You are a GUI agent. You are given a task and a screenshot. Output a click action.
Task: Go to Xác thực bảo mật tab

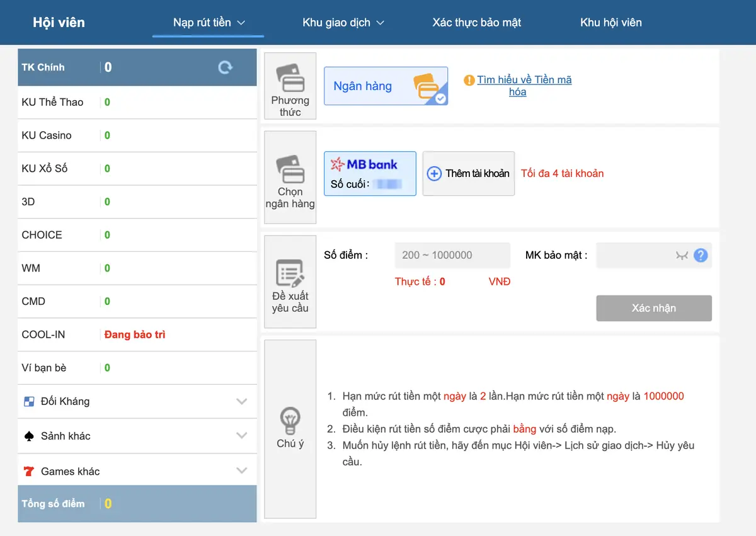477,23
